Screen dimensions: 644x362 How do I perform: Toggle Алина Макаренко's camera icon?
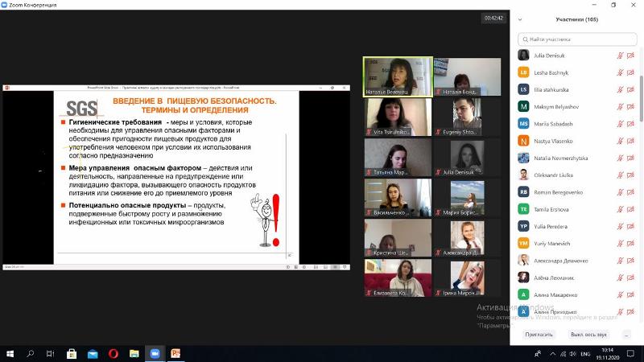point(630,294)
